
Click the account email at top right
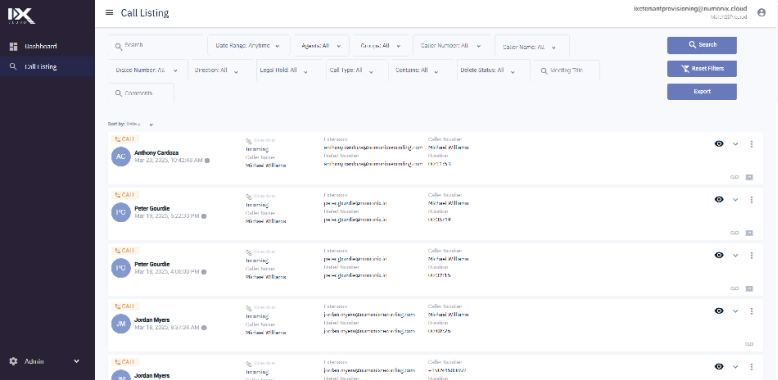coord(690,9)
